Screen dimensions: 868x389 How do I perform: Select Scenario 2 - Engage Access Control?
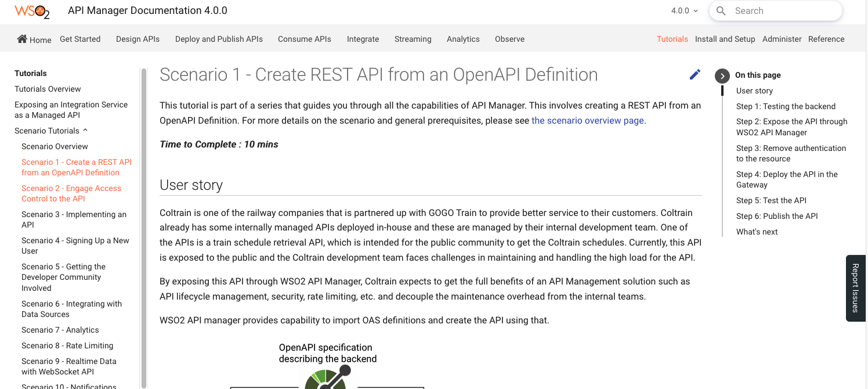coord(71,193)
